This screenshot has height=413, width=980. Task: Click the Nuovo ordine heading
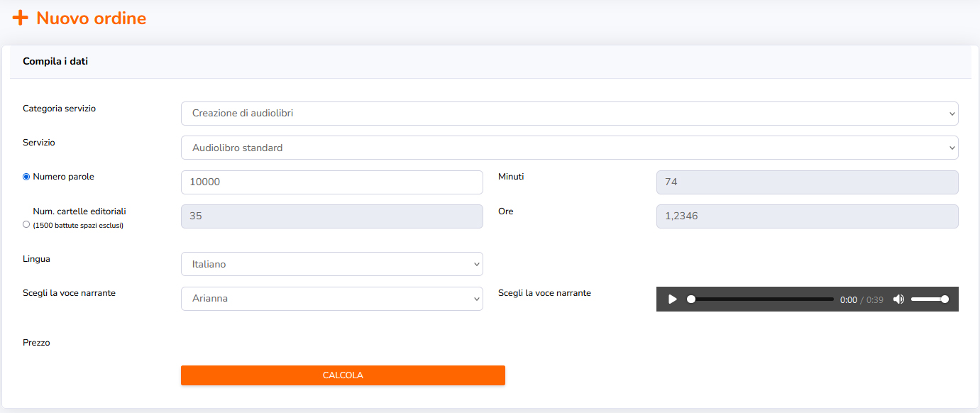pos(92,18)
